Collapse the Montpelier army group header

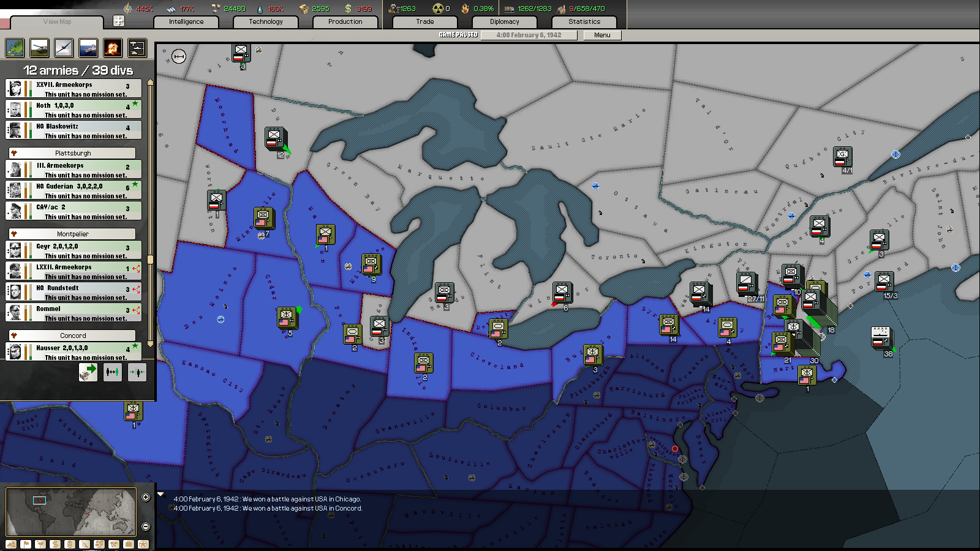pos(73,234)
